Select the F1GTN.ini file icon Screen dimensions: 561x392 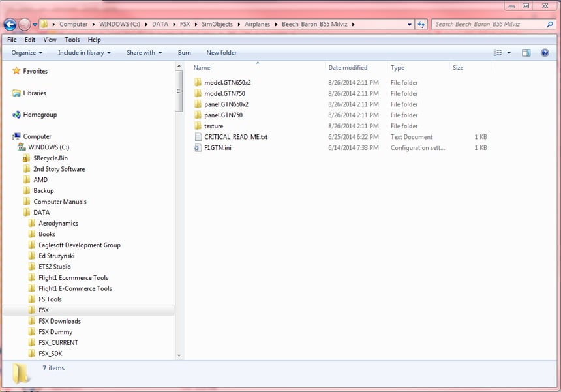pyautogui.click(x=198, y=147)
